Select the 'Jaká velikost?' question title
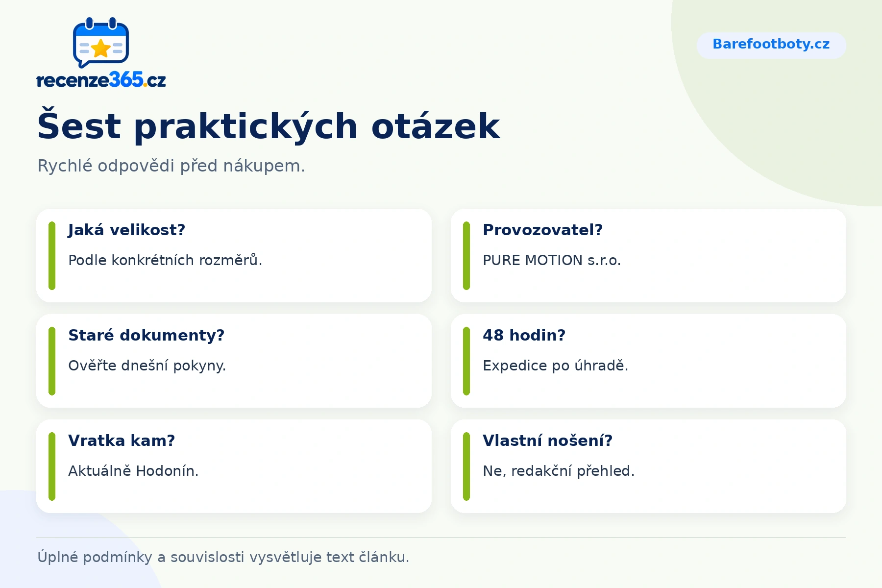882x588 pixels. tap(126, 230)
